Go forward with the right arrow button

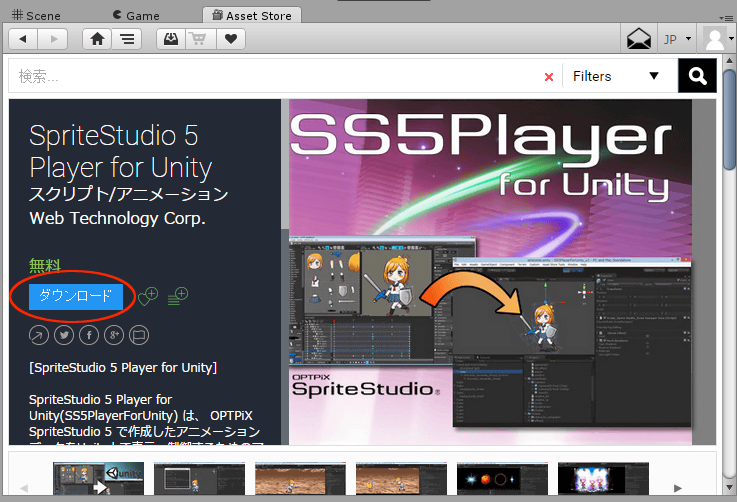[x=53, y=39]
